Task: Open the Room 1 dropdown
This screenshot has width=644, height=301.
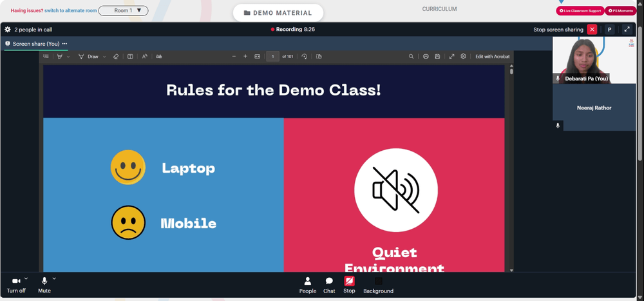Action: (123, 11)
